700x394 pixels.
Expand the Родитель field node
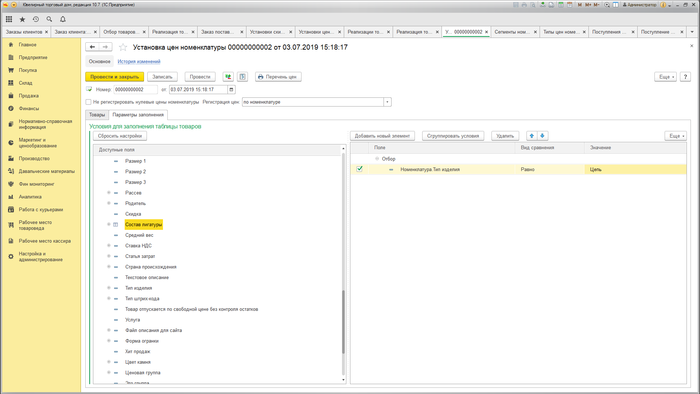click(x=108, y=203)
